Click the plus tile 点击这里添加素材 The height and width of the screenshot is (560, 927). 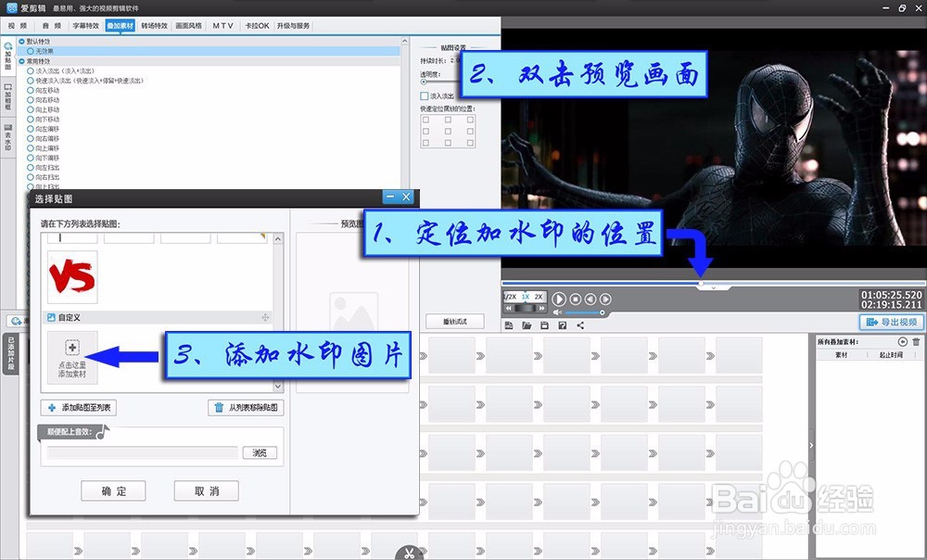[72, 357]
